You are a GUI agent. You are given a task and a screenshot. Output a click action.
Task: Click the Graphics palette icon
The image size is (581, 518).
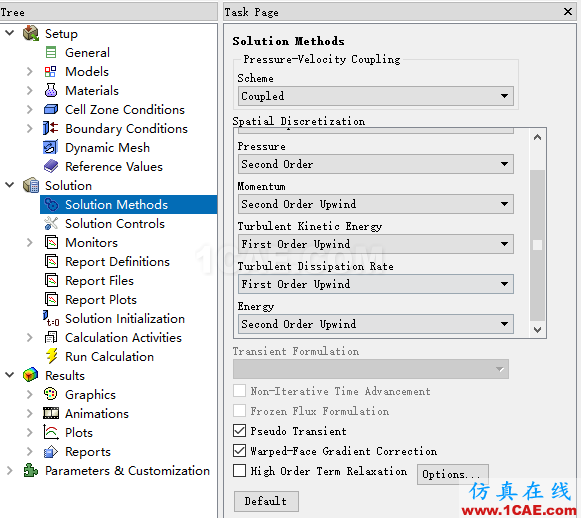pos(50,394)
